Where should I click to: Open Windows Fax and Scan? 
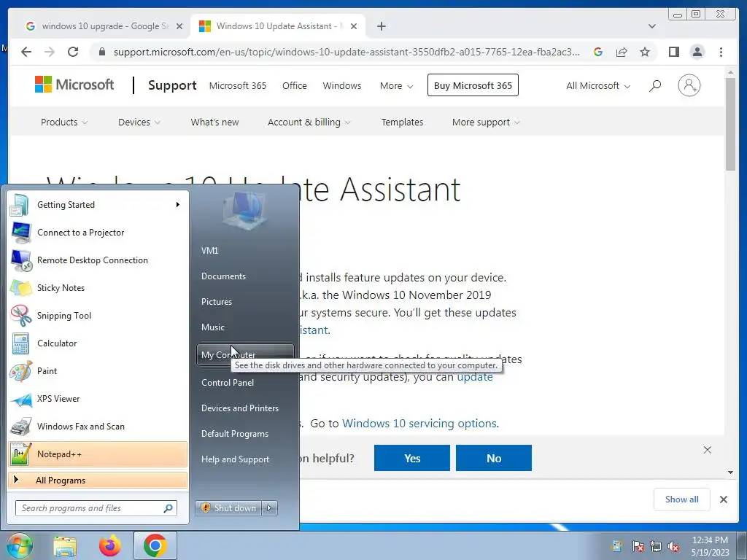click(98, 426)
